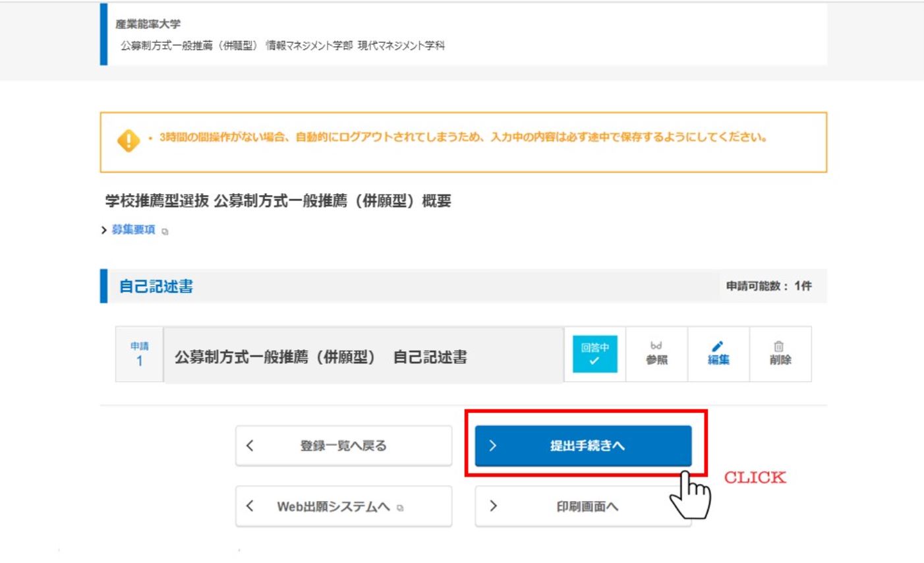924x563 pixels.
Task: Click the pencil icon for 編集
Action: click(718, 346)
